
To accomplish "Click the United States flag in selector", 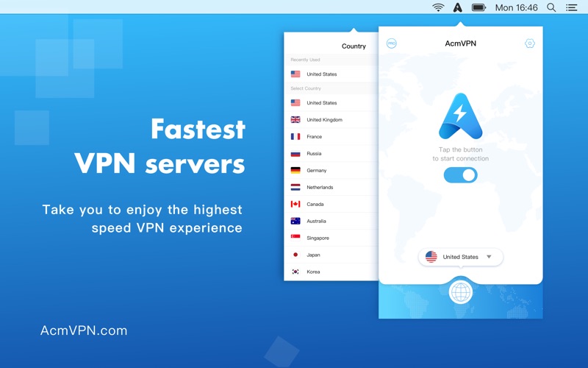I will click(x=431, y=257).
